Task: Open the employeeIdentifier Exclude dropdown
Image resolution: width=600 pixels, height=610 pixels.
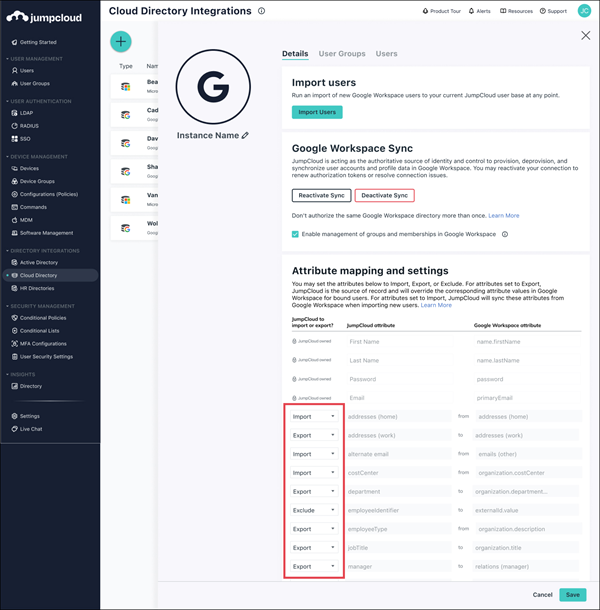Action: tap(313, 510)
